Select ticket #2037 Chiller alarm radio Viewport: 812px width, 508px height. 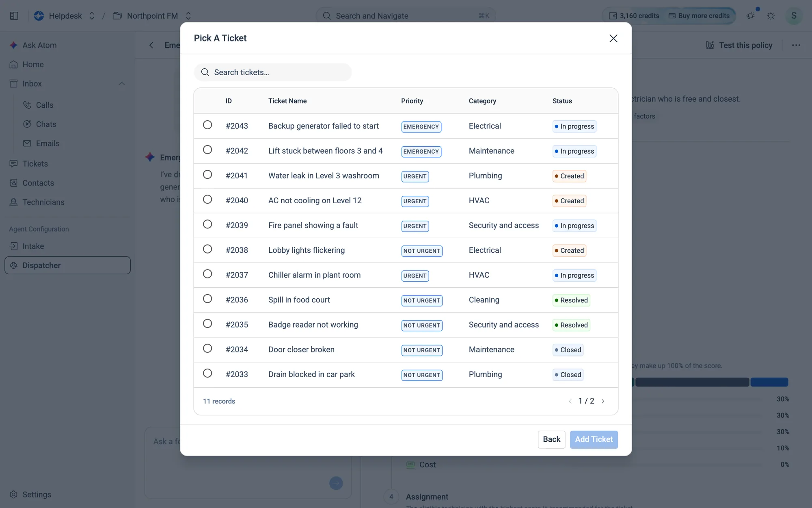coord(207,274)
